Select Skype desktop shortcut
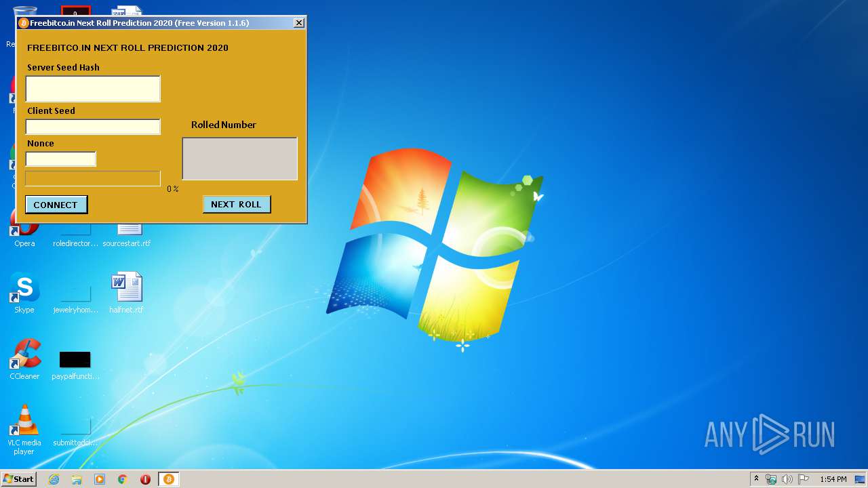 pos(24,293)
